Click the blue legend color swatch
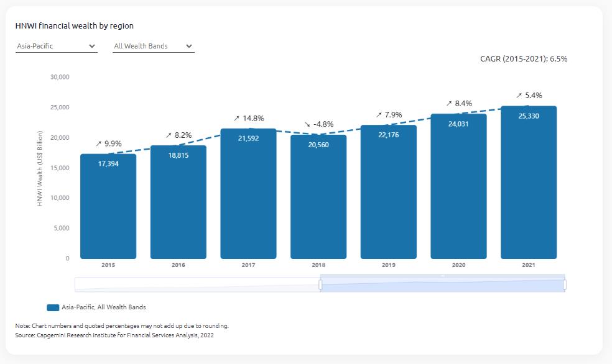Image resolution: width=612 pixels, height=364 pixels. (53, 307)
